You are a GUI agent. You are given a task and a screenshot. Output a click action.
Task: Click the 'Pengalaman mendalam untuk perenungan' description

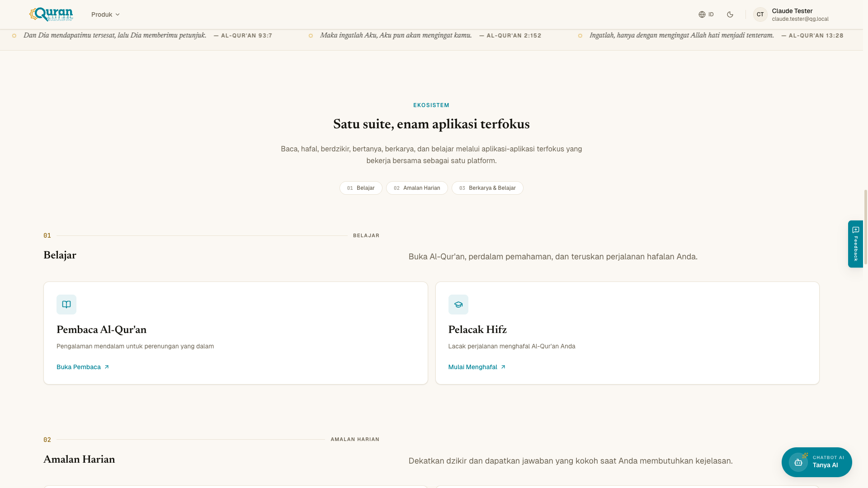135,346
